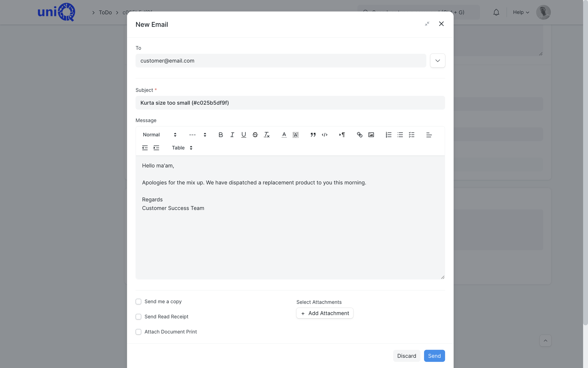Open the font color picker
The width and height of the screenshot is (588, 368).
284,135
